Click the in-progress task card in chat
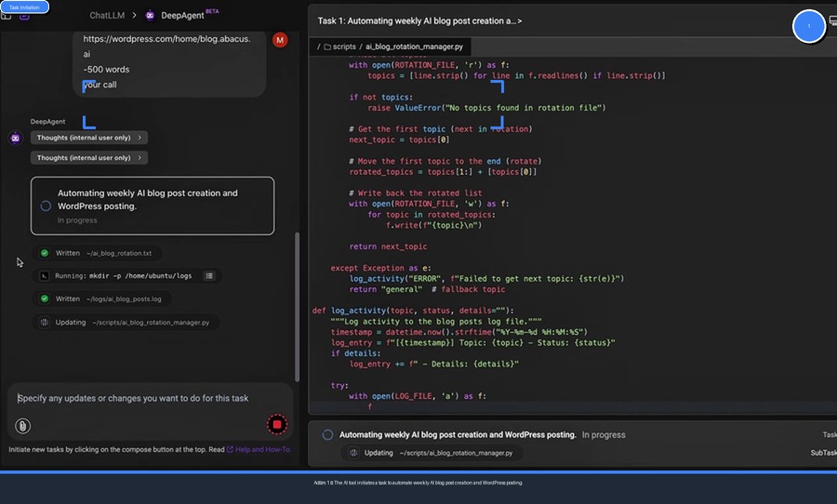837x504 pixels. click(152, 206)
